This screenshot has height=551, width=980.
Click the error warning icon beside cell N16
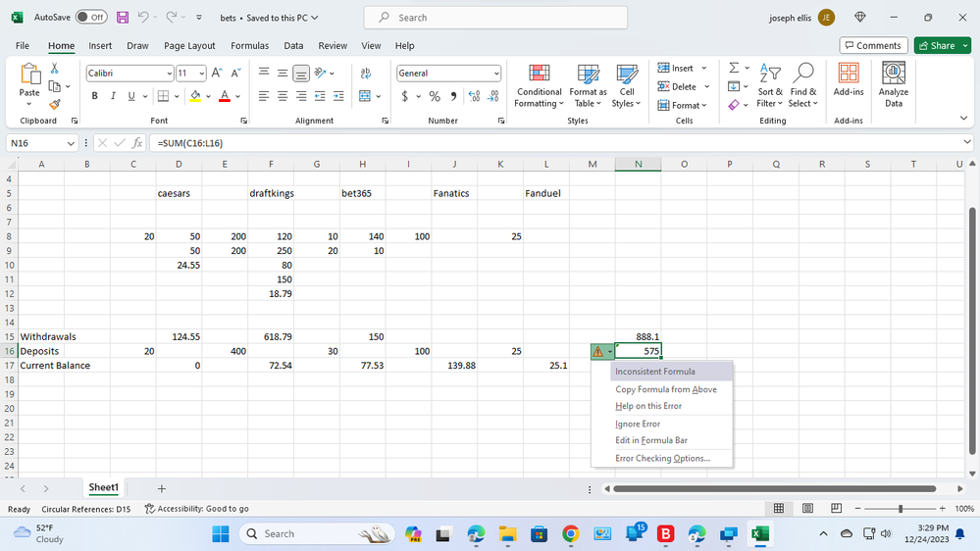[598, 352]
